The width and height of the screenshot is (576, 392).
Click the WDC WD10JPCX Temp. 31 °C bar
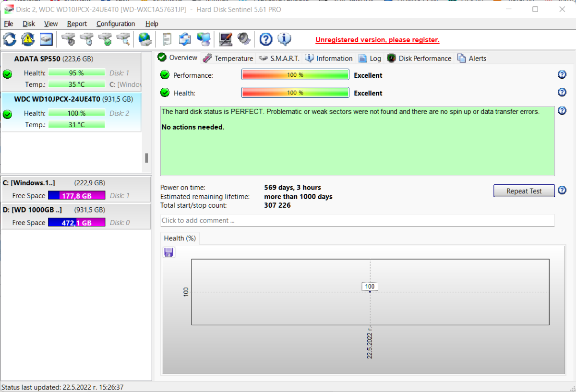click(77, 125)
